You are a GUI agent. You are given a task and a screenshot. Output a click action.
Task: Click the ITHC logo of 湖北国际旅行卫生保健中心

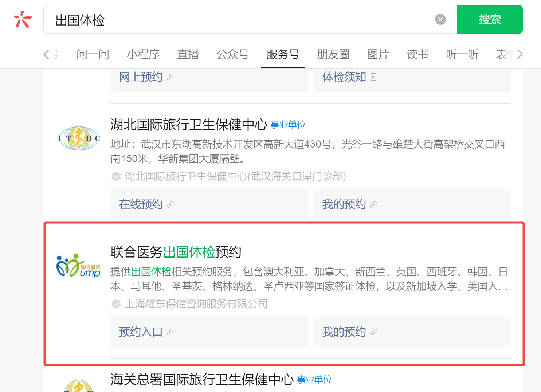coord(79,138)
